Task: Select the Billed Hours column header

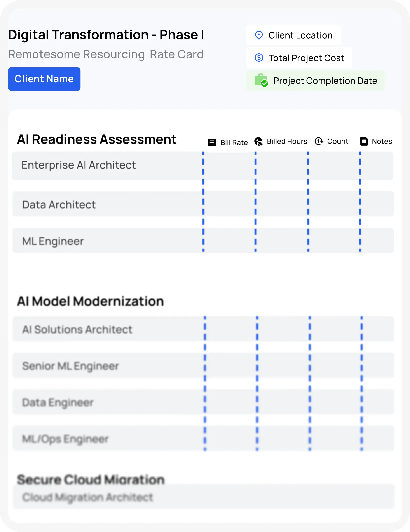Action: (281, 141)
